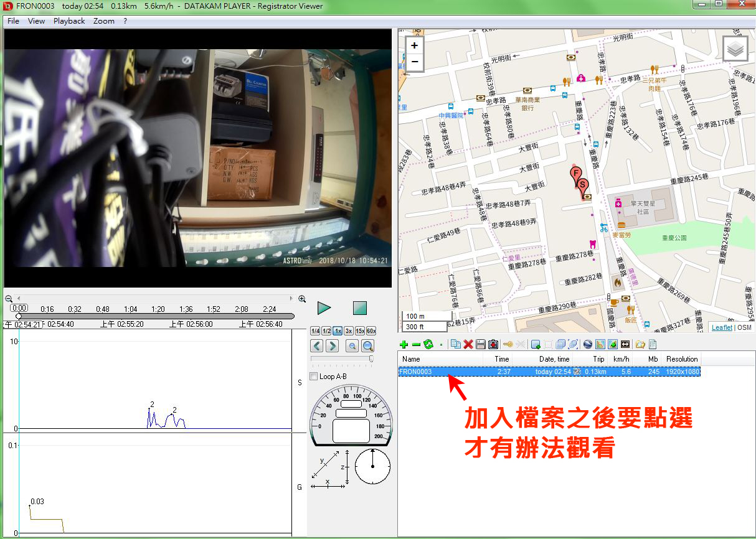Click the green plus add file icon
756x539 pixels.
[x=404, y=344]
